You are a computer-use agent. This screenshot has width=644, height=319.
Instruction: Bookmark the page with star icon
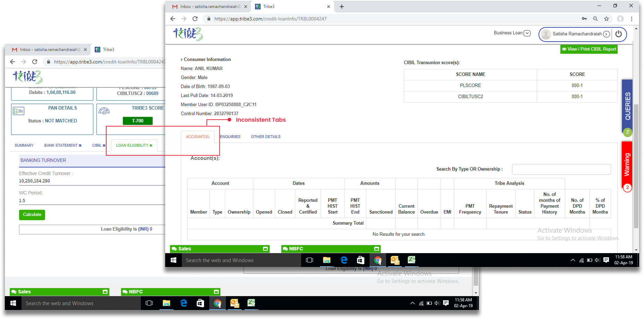(x=607, y=19)
